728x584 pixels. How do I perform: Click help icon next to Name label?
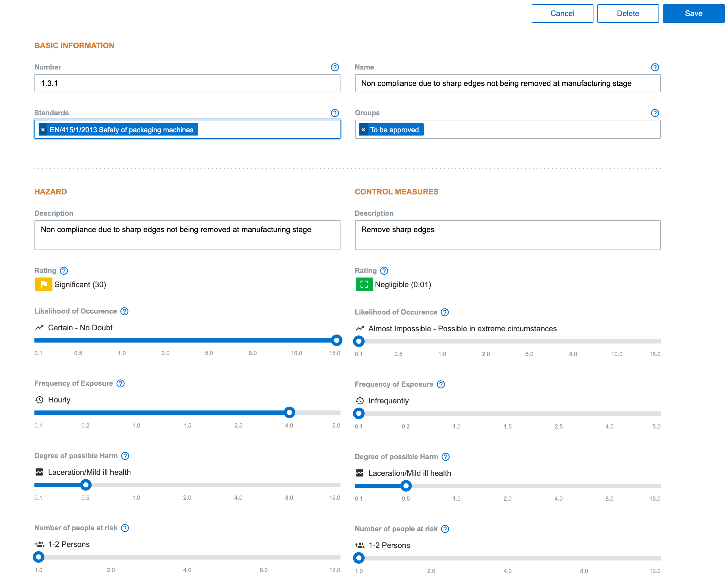(654, 67)
